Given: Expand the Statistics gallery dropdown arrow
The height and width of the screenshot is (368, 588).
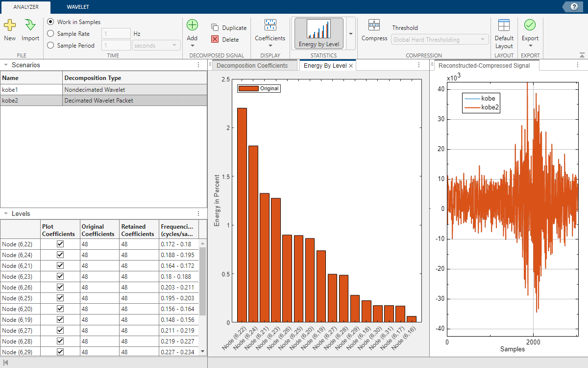Looking at the screenshot, I should [x=350, y=34].
